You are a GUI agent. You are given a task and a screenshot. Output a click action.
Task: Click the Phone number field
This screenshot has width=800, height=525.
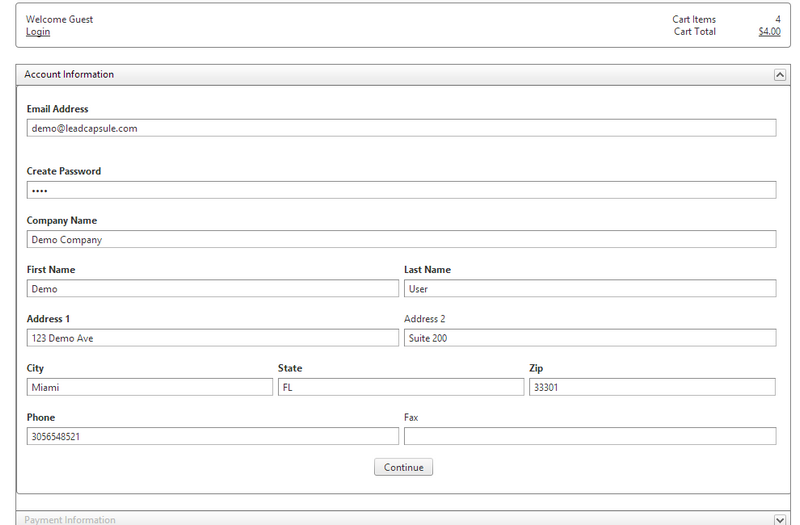coord(212,436)
